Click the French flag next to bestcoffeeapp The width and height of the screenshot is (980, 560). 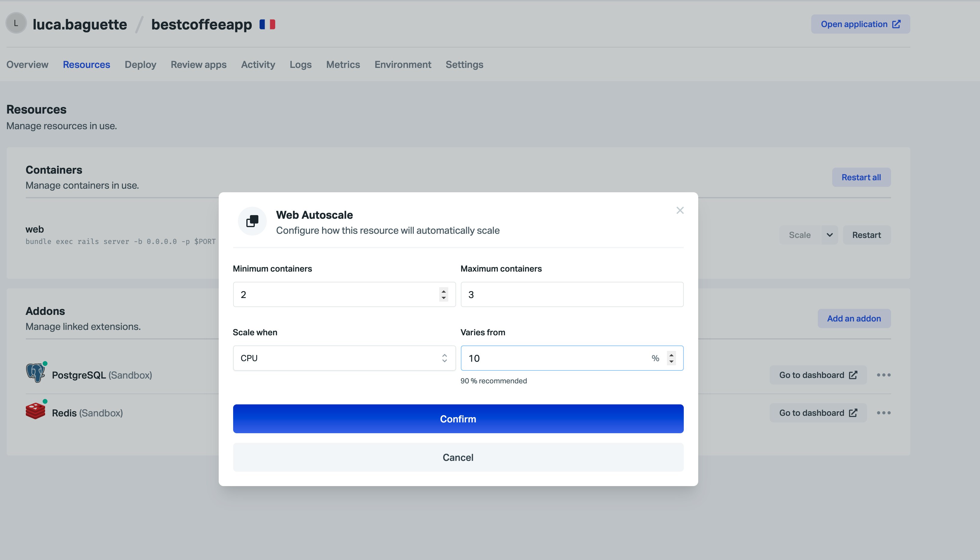[x=268, y=24]
